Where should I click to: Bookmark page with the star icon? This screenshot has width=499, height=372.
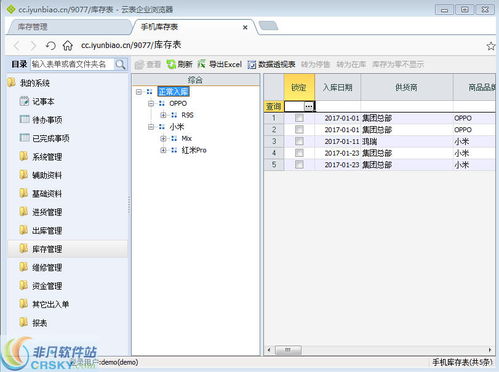point(491,46)
